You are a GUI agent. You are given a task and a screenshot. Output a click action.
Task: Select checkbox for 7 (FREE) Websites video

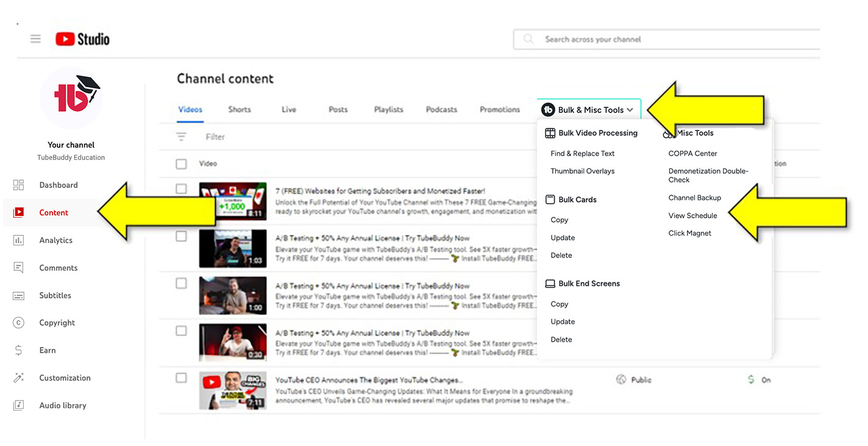tap(181, 189)
